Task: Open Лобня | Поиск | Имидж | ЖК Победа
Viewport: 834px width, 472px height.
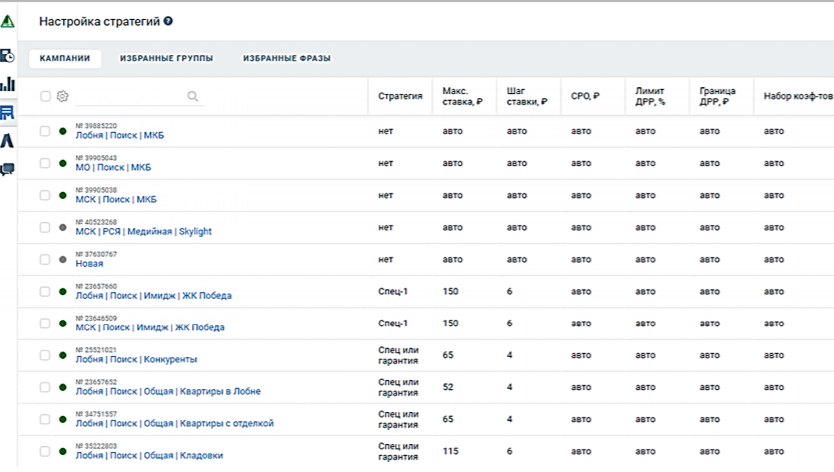Action: (x=153, y=296)
